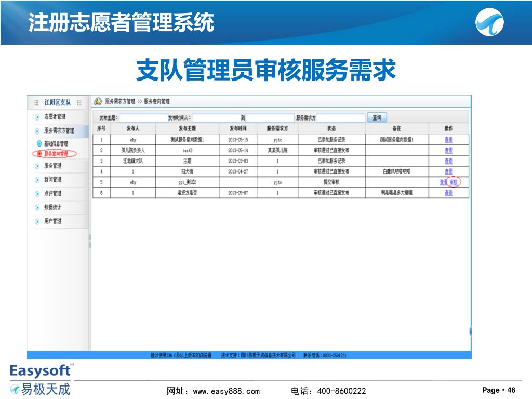Click the arrow icon beside 点评管理
This screenshot has width=532, height=399.
tap(37, 194)
